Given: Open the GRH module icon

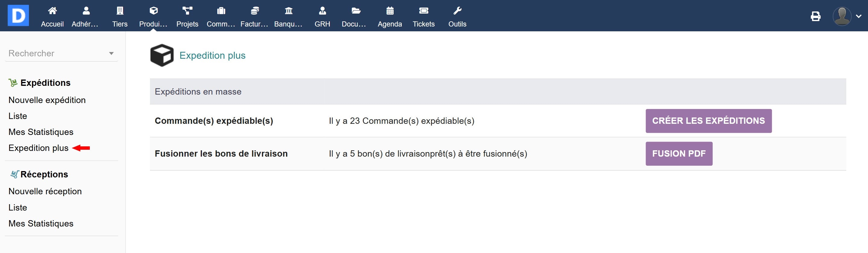Looking at the screenshot, I should coord(322,11).
